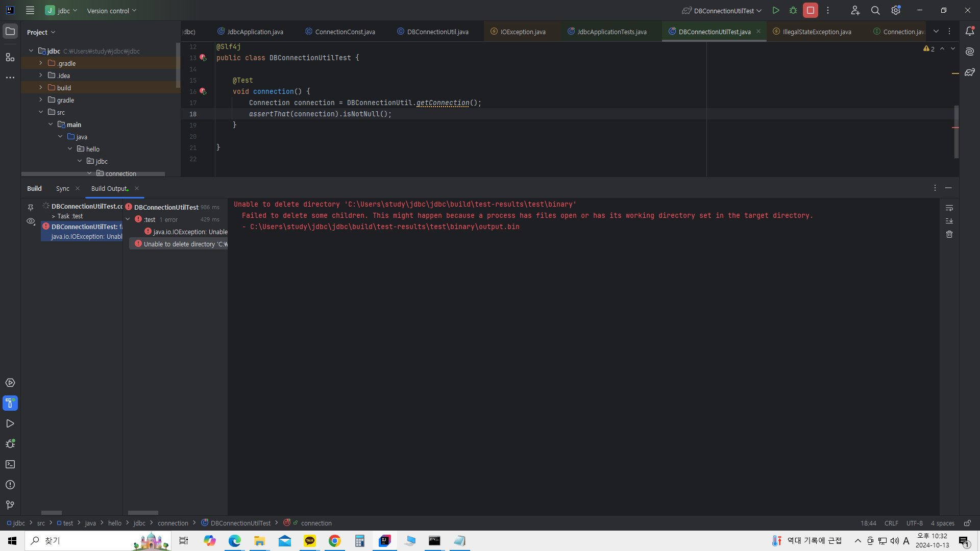Viewport: 980px width, 551px height.
Task: Change 4 spaces indent setting
Action: tap(942, 523)
